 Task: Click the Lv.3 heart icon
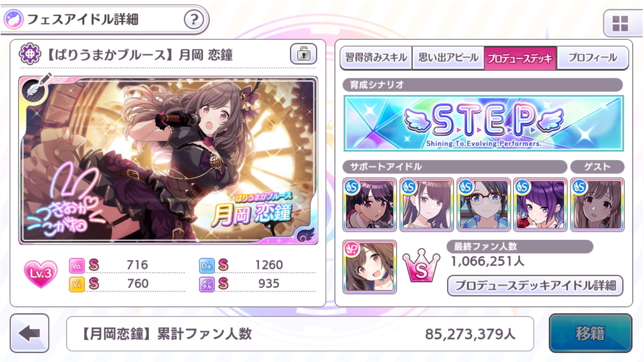[x=41, y=274]
